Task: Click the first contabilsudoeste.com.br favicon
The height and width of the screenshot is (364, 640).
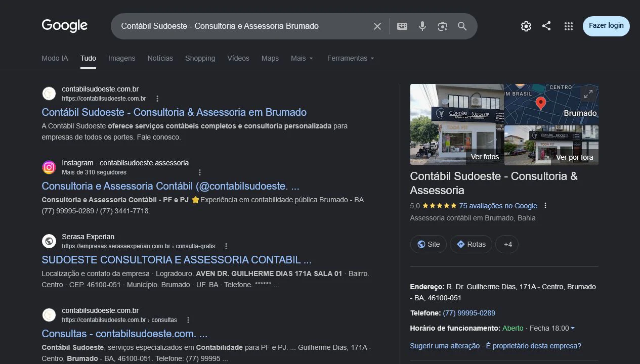Action: pyautogui.click(x=49, y=94)
